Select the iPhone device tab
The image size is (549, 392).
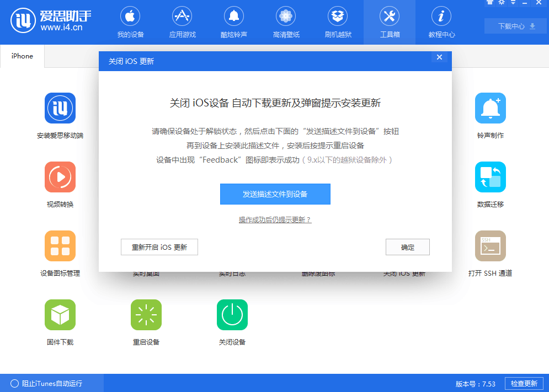[22, 56]
